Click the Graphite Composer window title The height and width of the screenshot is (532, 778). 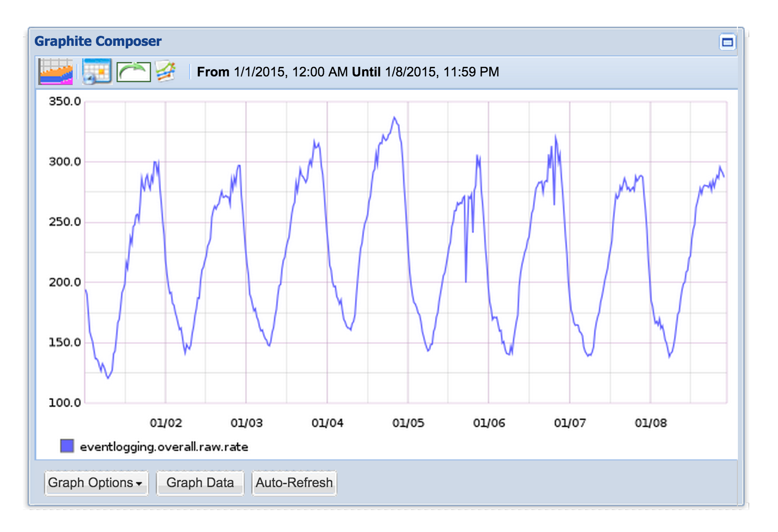click(x=98, y=42)
